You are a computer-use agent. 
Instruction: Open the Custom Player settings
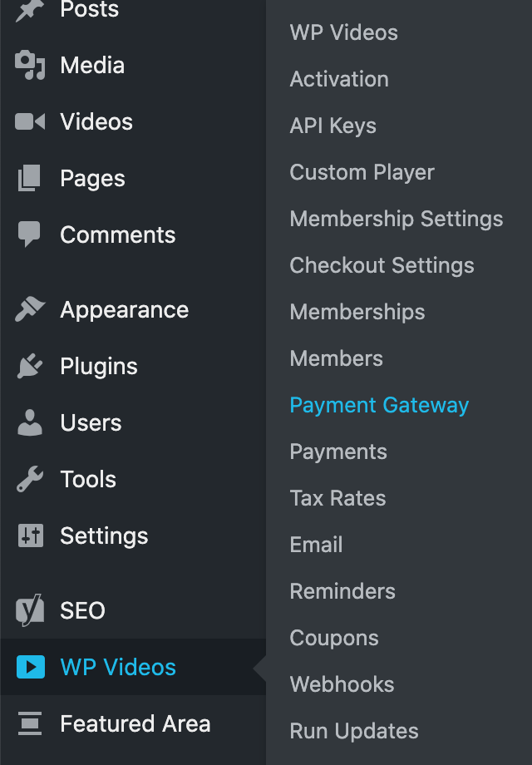pos(362,172)
